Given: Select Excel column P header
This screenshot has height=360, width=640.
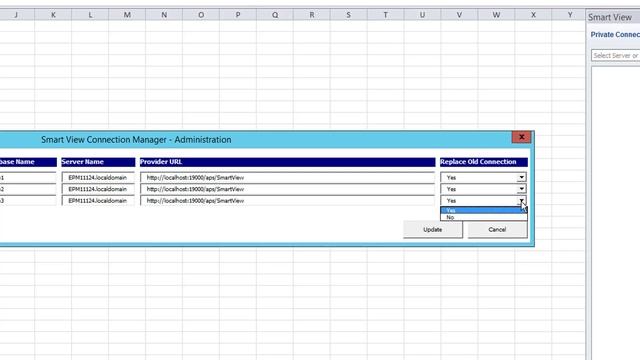Looking at the screenshot, I should (238, 15).
